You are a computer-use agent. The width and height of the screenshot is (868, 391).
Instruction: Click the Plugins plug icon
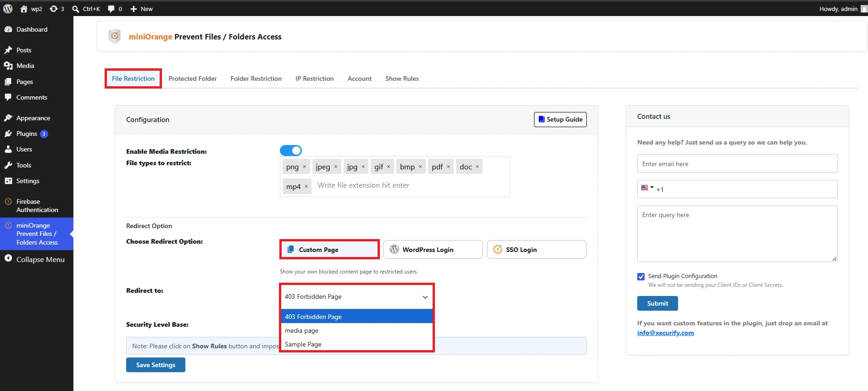pos(8,134)
